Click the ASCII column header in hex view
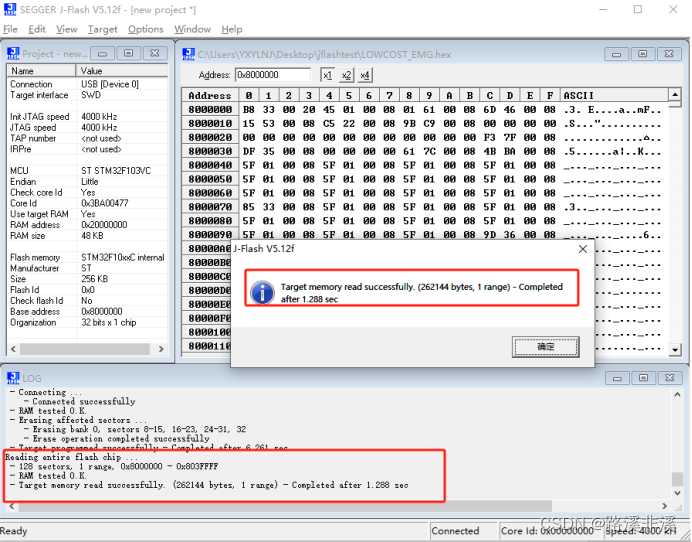The height and width of the screenshot is (542, 692). click(x=614, y=95)
